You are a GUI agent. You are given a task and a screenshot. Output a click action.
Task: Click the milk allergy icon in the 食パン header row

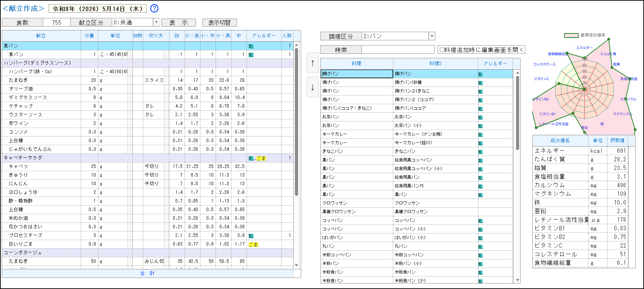251,46
